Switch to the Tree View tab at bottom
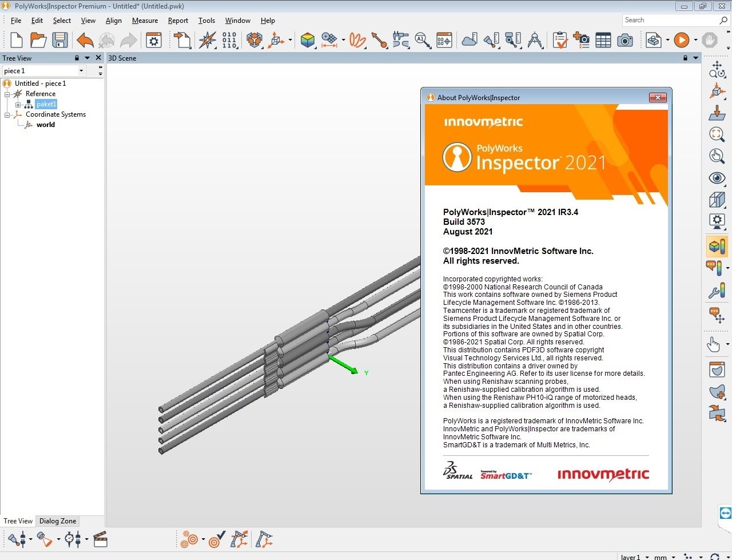 (x=18, y=521)
